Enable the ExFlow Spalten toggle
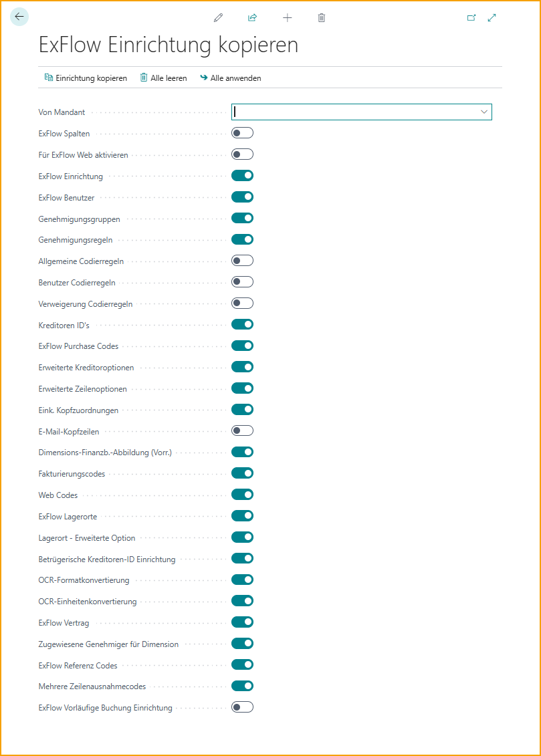541x756 pixels. tap(242, 132)
